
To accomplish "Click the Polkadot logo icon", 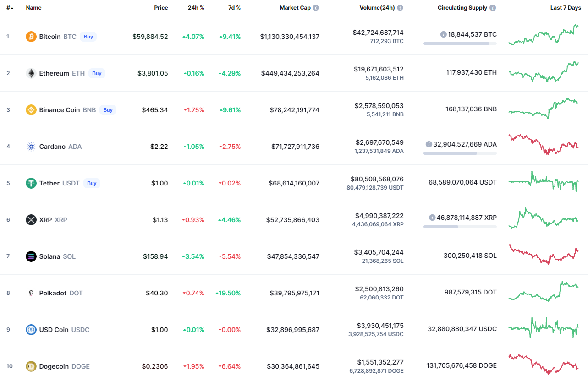I will (x=31, y=293).
